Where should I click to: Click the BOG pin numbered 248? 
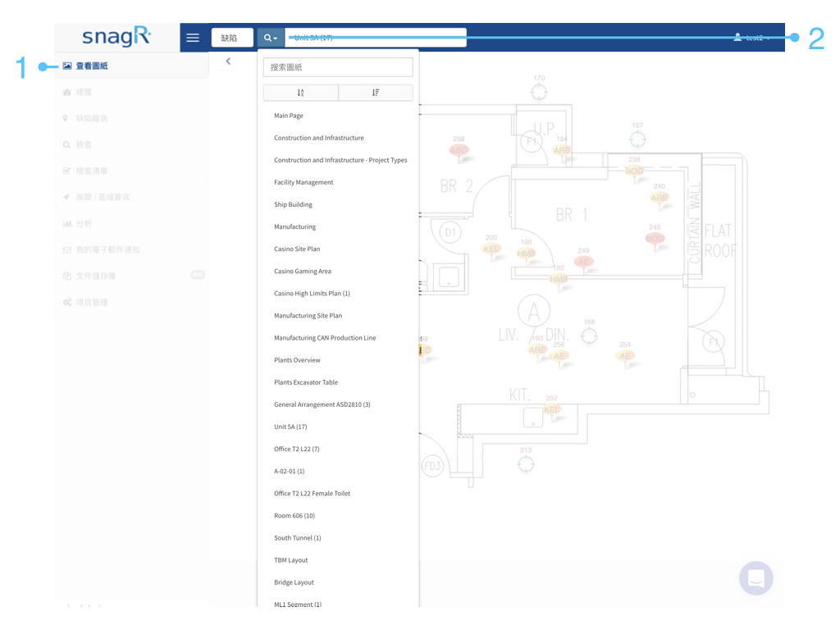[655, 239]
